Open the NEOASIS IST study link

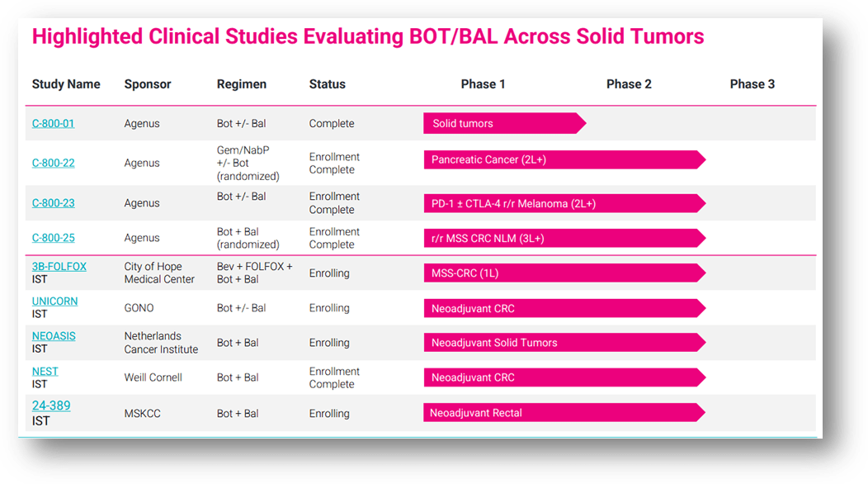point(53,335)
